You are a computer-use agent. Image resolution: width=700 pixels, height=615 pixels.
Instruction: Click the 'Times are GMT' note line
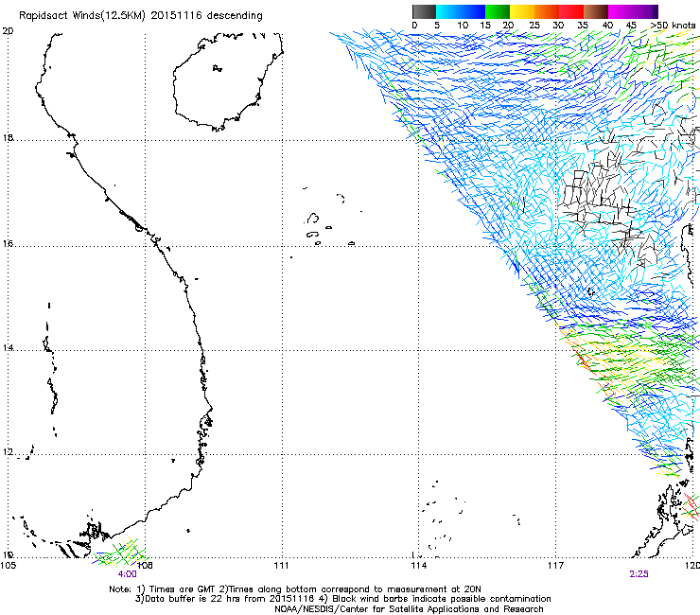[x=295, y=589]
